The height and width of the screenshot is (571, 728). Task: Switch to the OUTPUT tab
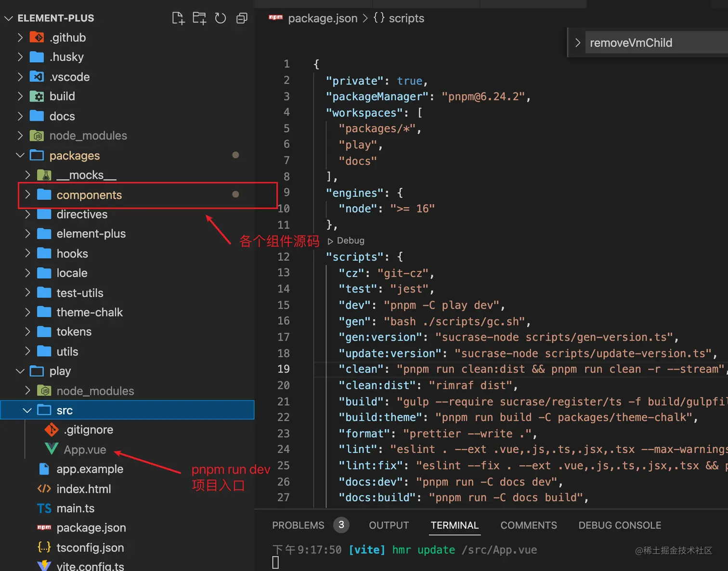(389, 525)
